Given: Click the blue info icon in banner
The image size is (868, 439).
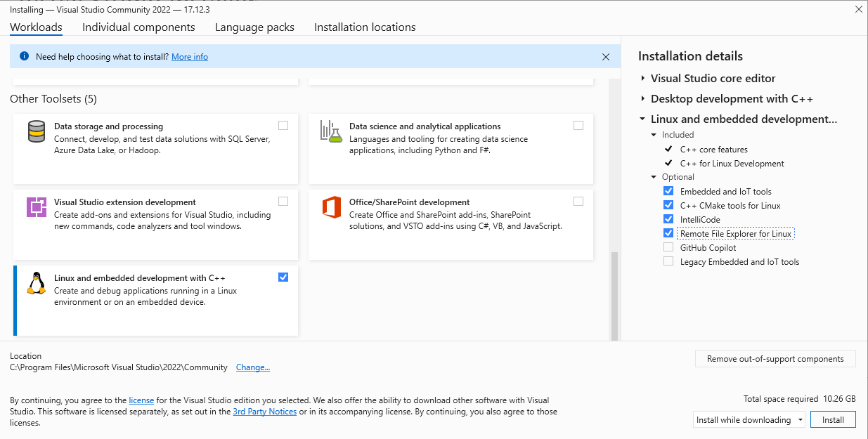Looking at the screenshot, I should [24, 56].
